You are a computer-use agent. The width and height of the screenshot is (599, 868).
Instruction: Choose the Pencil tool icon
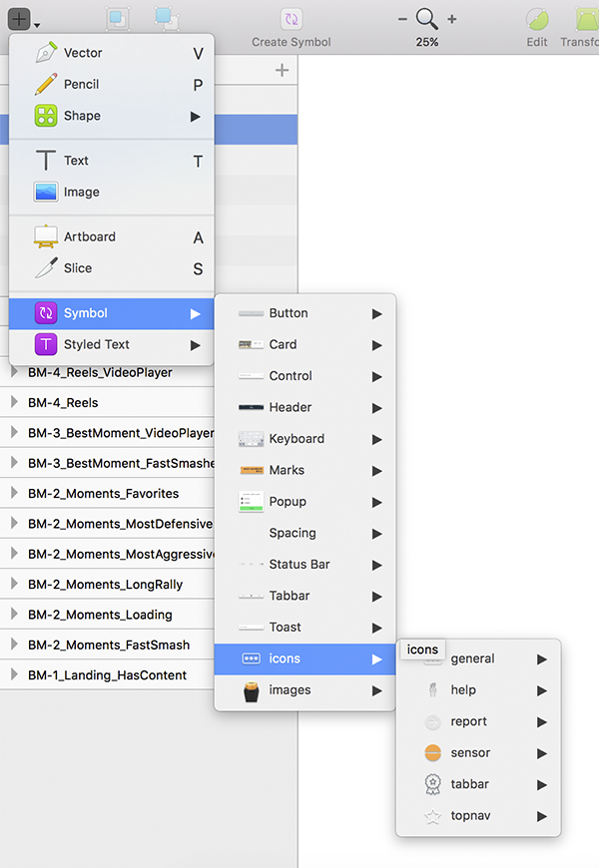click(46, 85)
